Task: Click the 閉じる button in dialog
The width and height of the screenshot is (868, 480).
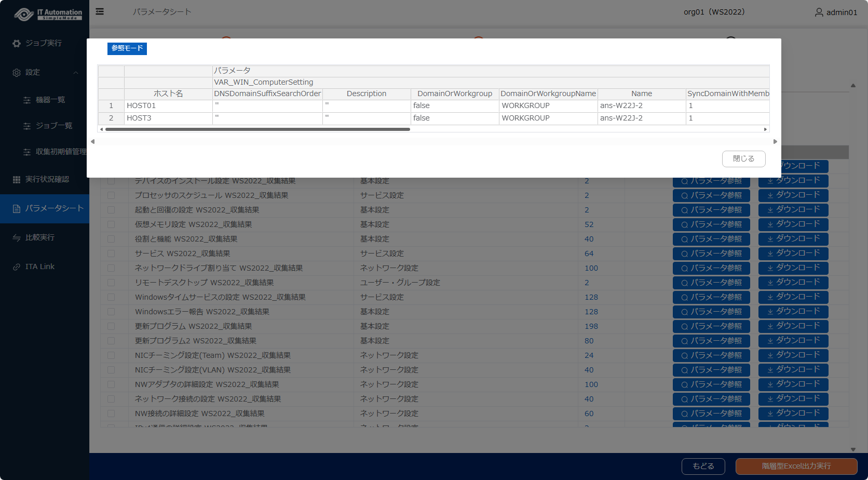Action: point(743,159)
